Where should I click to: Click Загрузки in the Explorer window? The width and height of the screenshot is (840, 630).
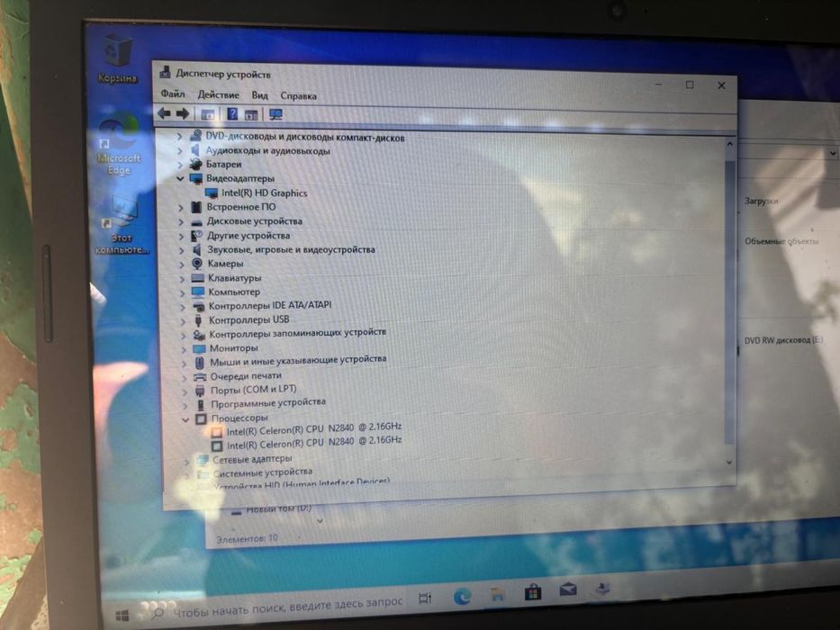[x=761, y=201]
